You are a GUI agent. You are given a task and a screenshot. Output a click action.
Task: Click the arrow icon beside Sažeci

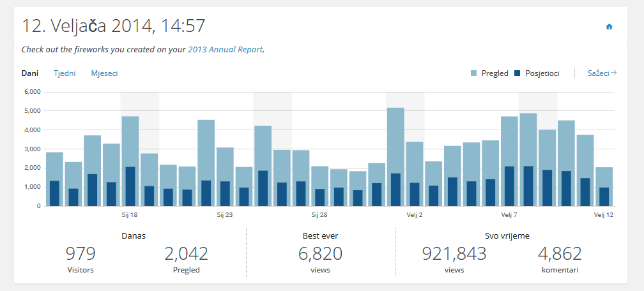[x=614, y=73]
